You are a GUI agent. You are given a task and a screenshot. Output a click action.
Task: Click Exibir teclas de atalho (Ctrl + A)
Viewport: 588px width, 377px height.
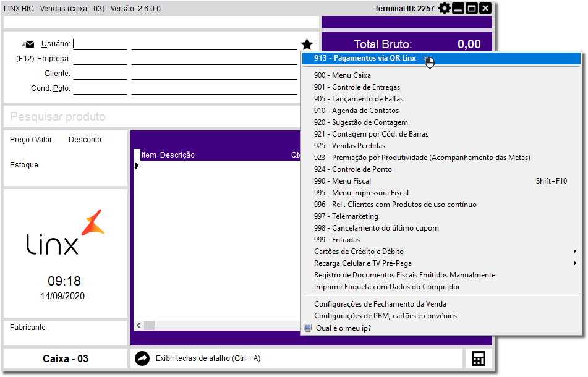coord(208,358)
